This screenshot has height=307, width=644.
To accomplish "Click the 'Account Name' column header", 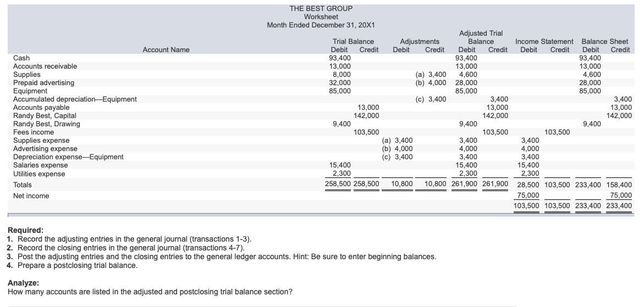I will click(x=166, y=50).
